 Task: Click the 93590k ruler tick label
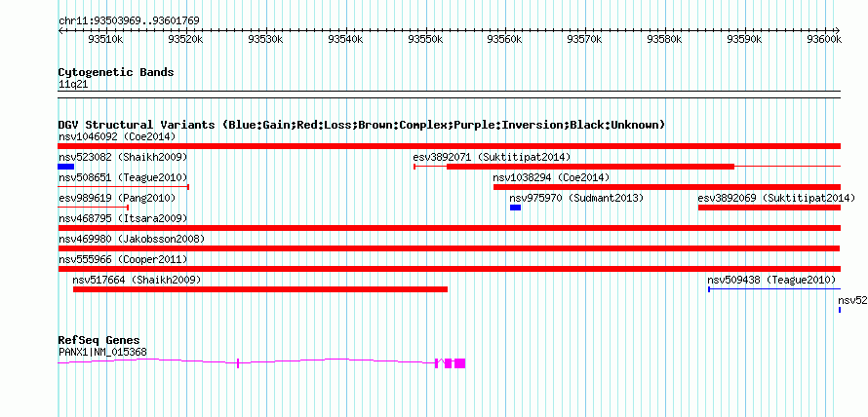point(744,39)
